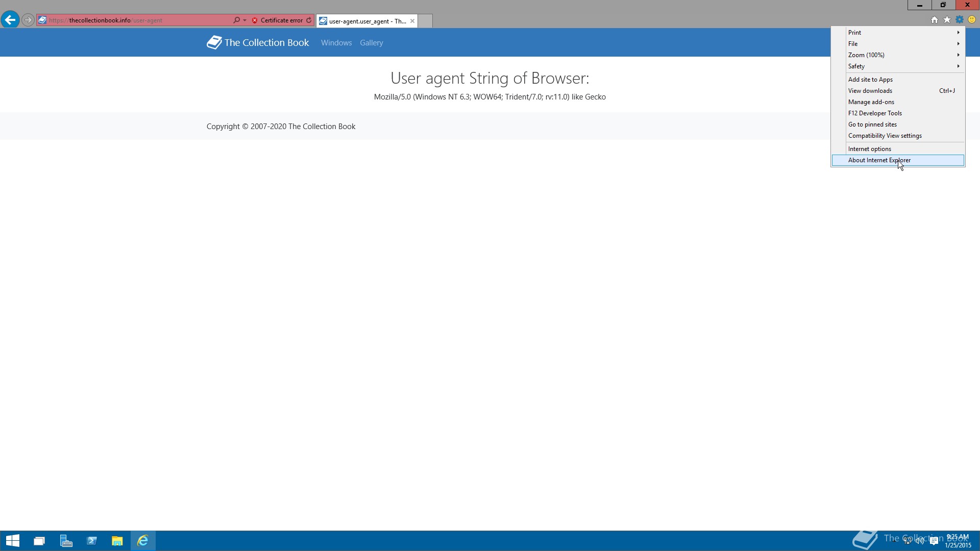This screenshot has height=551, width=980.
Task: Choose View downloads menu entry
Action: click(x=898, y=91)
